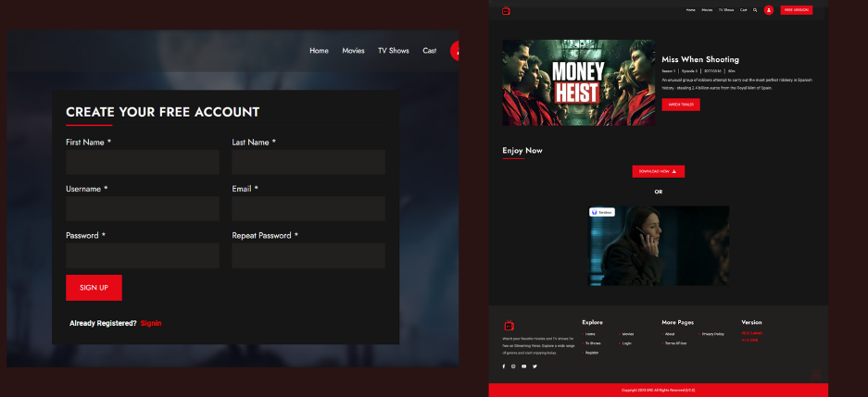The image size is (868, 397).
Task: Go back to the top with the arrow button
Action: pos(815,375)
